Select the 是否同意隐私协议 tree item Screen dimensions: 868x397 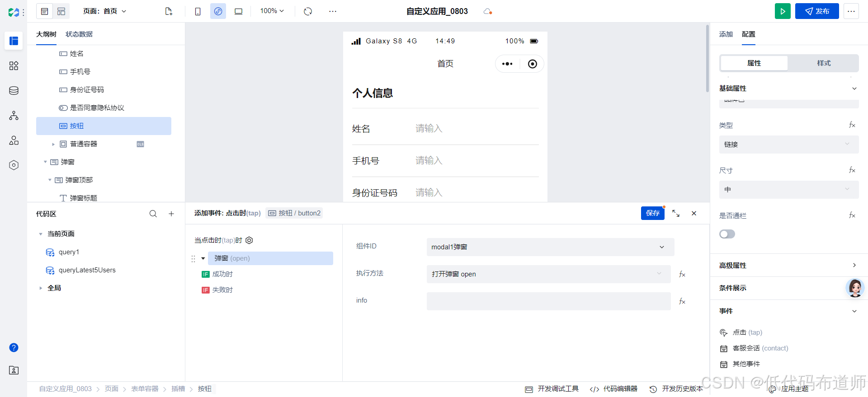tap(97, 108)
